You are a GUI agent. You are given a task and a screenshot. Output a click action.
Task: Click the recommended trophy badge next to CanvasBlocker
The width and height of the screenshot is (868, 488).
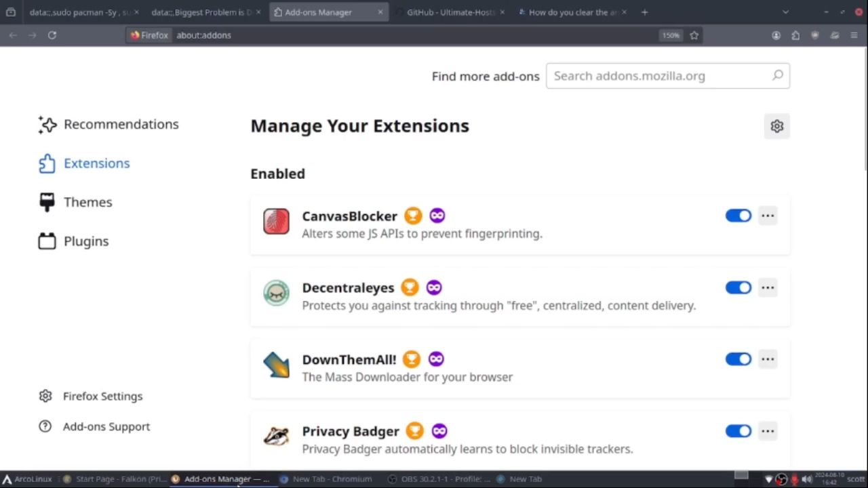point(413,216)
